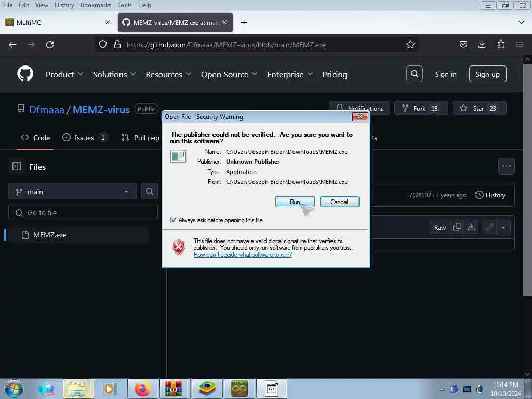
Task: Copy raw file contents icon
Action: pyautogui.click(x=457, y=227)
